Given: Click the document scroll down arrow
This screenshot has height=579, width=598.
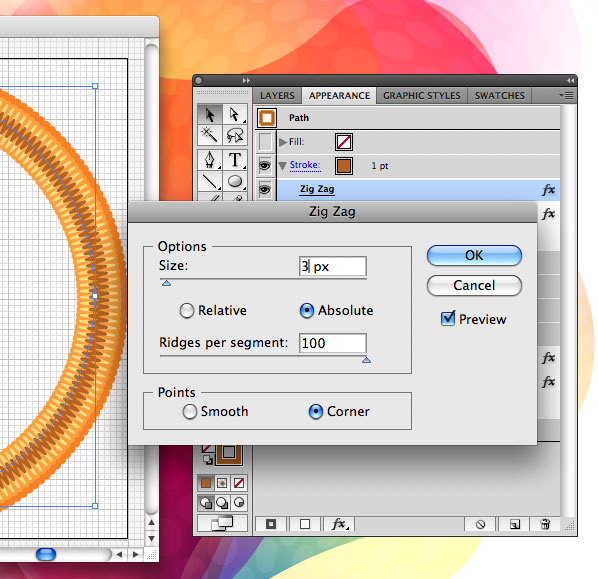Looking at the screenshot, I should (x=151, y=539).
